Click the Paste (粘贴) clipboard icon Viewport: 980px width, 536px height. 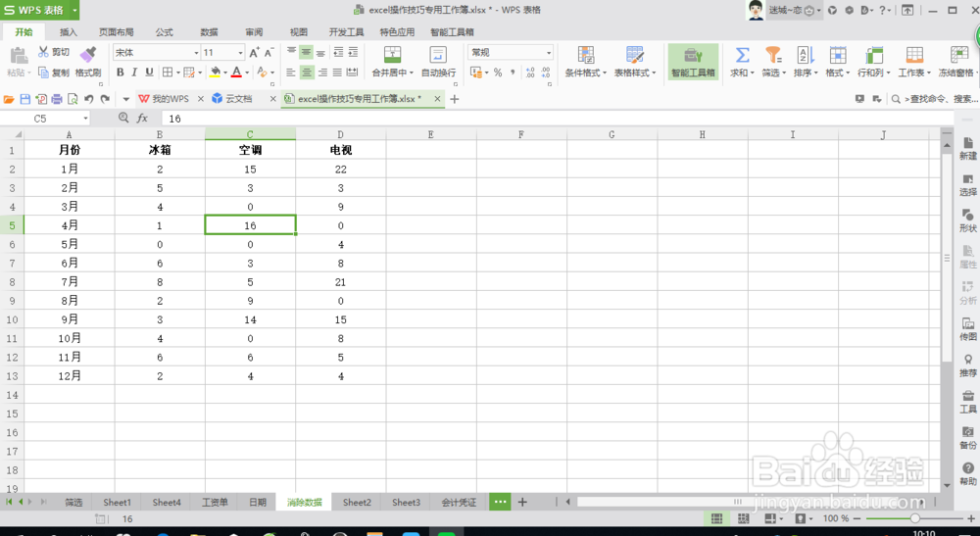click(19, 56)
